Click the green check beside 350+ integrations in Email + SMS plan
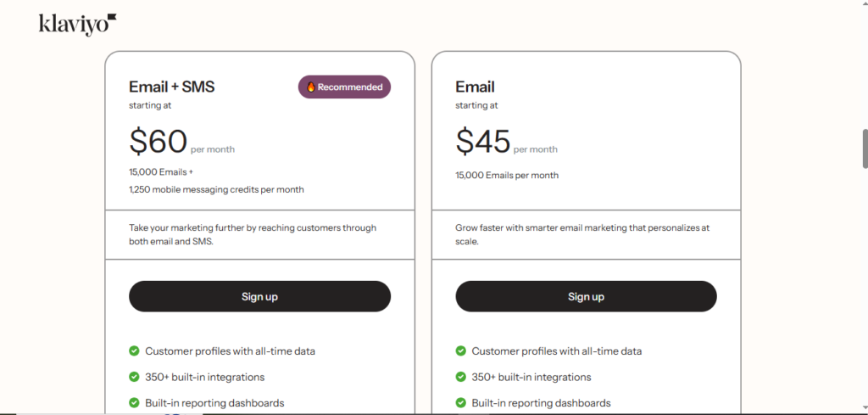 pyautogui.click(x=134, y=377)
